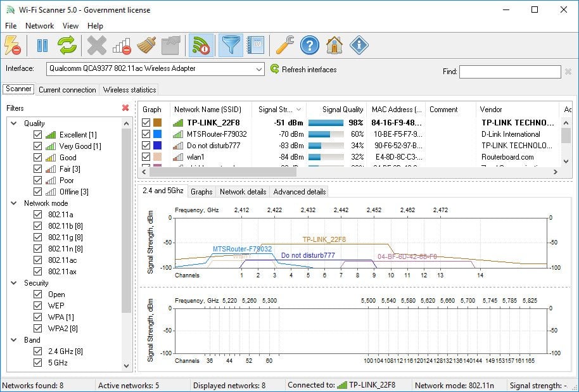Click filters panel scroll down arrow

point(126,366)
